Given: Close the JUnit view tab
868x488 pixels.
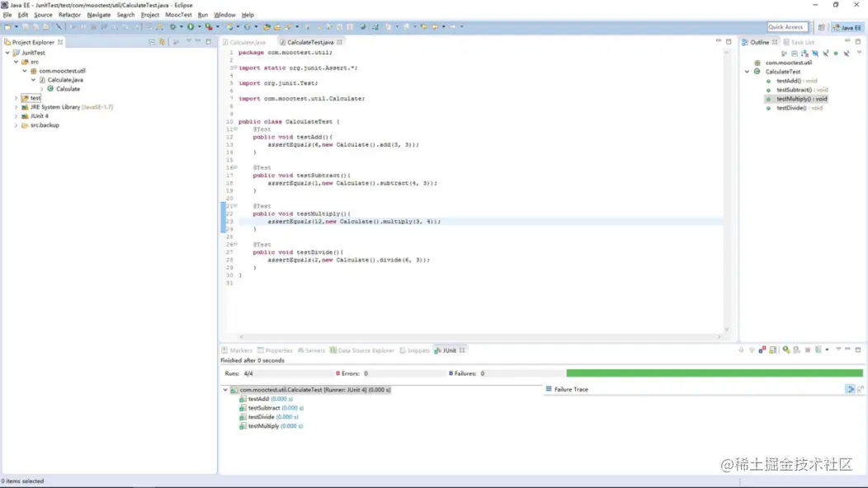Looking at the screenshot, I should point(462,350).
